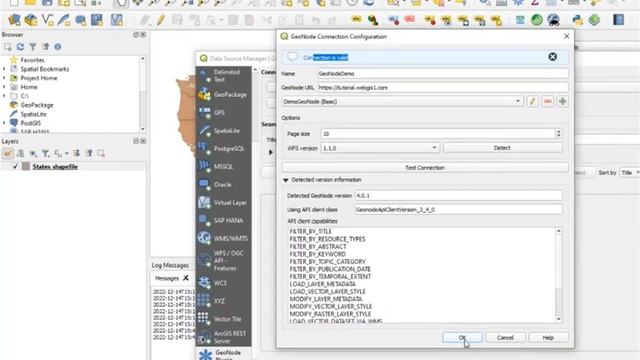Uncheck the States_shapefile layer visibility
This screenshot has height=360, width=640.
[x=15, y=167]
